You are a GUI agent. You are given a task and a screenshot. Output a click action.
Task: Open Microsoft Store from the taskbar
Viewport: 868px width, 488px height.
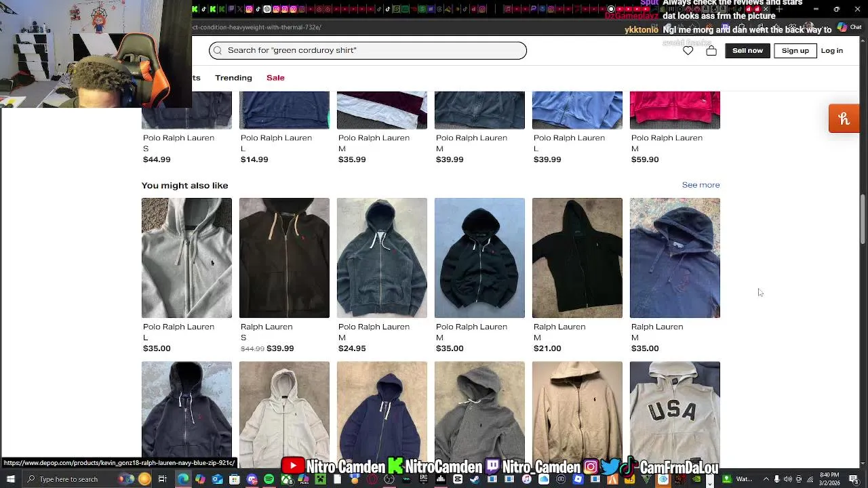234,479
